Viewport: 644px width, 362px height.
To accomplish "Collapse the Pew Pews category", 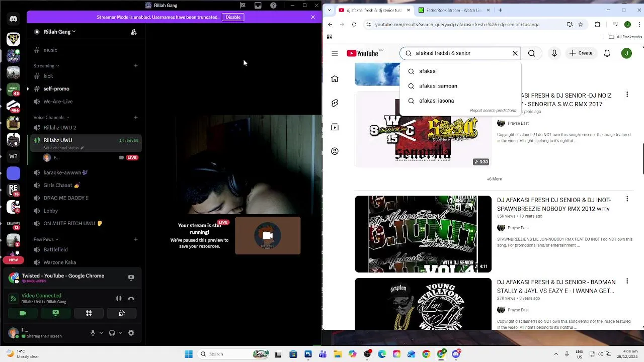I will [x=46, y=239].
